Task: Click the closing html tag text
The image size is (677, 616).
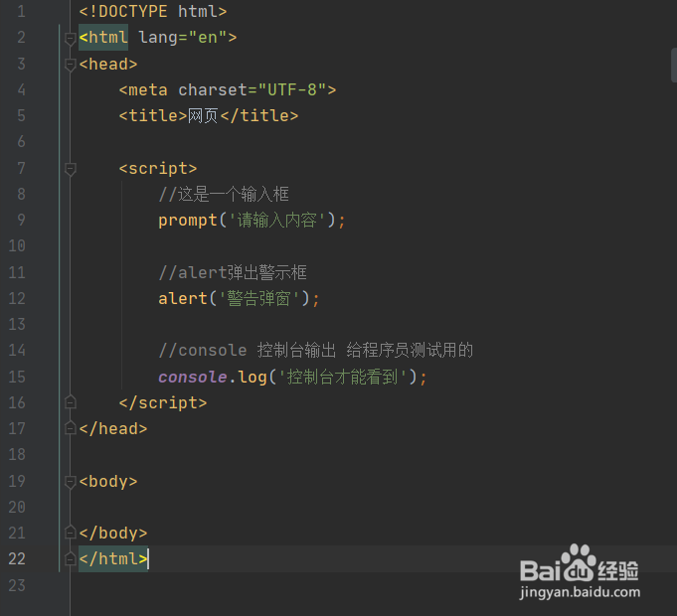Action: point(113,559)
